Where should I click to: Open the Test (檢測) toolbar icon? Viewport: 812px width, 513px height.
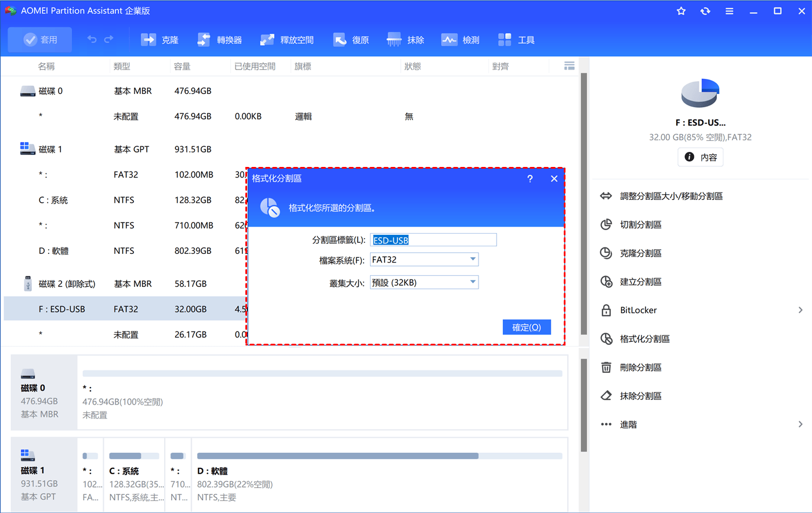(449, 39)
